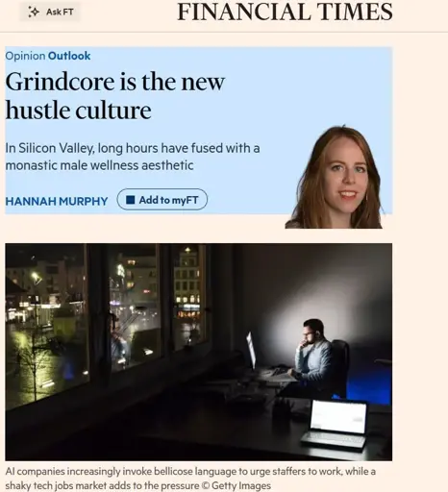Open Hannah Murphy's author page
The height and width of the screenshot is (492, 448).
point(57,201)
